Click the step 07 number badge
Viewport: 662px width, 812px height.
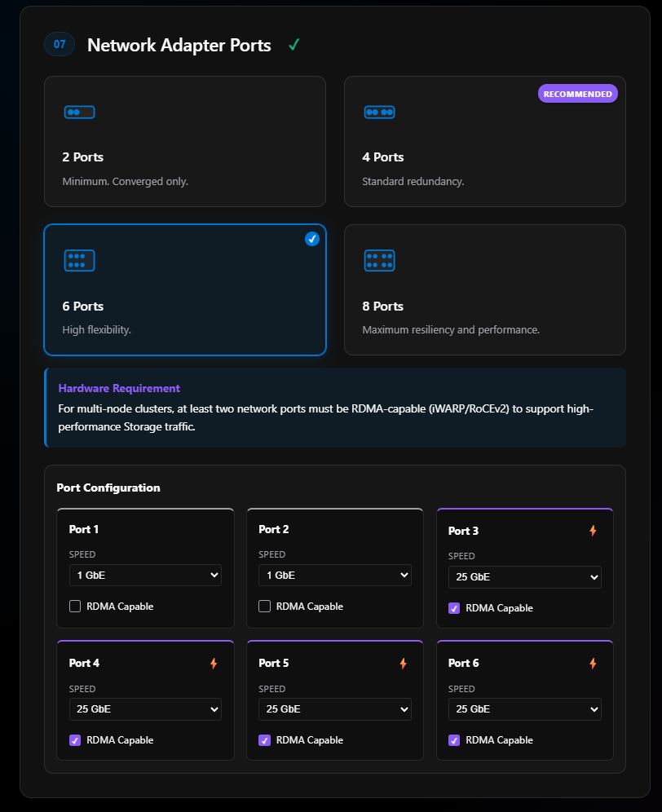click(60, 44)
